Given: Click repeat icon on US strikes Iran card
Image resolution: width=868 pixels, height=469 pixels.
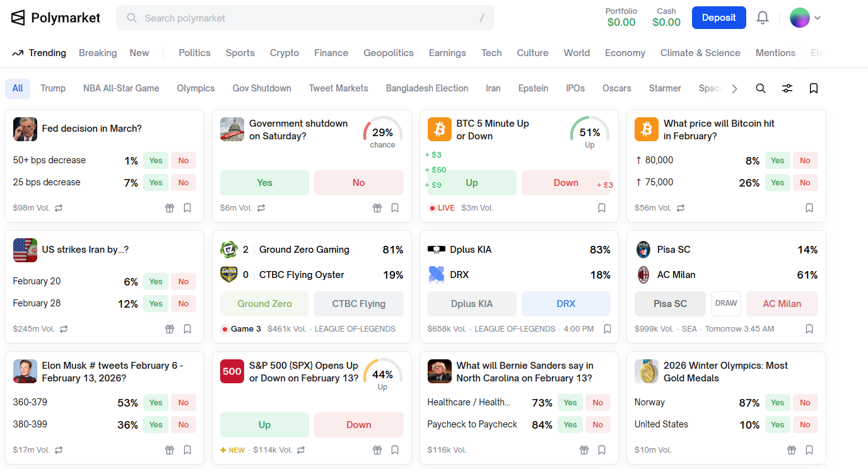Looking at the screenshot, I should (64, 329).
